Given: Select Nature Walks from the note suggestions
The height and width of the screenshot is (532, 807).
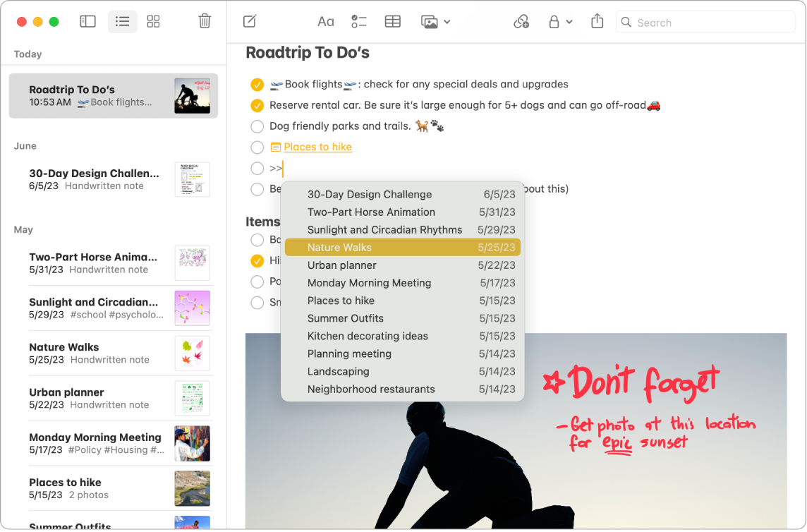Looking at the screenshot, I should (402, 248).
